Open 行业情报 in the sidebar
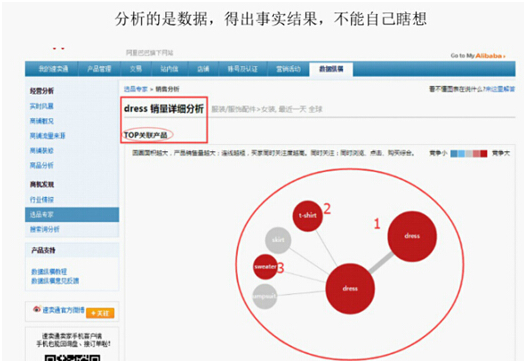The image size is (526, 363). coord(42,200)
